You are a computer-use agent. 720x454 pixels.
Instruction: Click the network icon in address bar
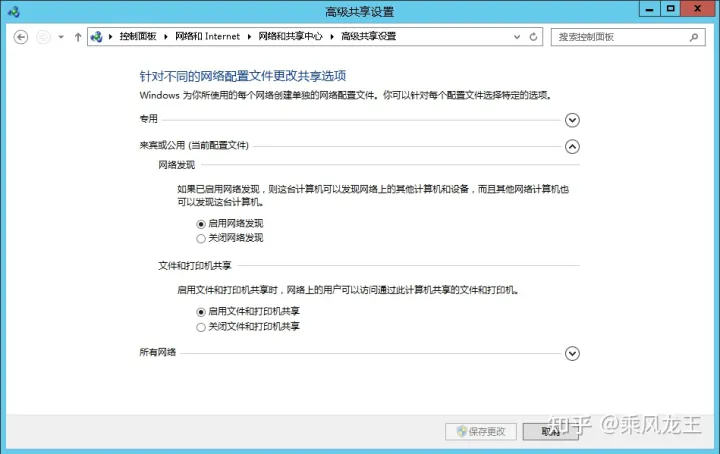pos(96,37)
